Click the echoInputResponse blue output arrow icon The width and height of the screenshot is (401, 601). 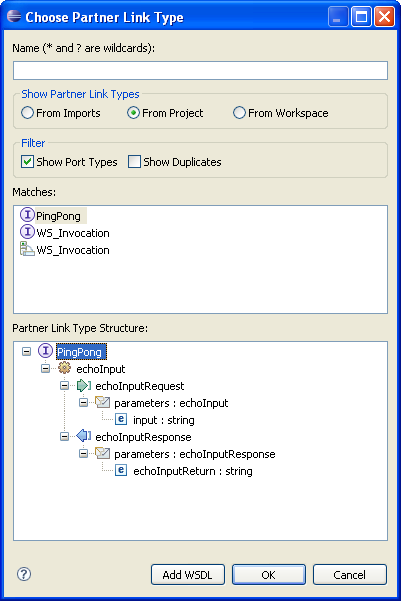click(x=83, y=436)
